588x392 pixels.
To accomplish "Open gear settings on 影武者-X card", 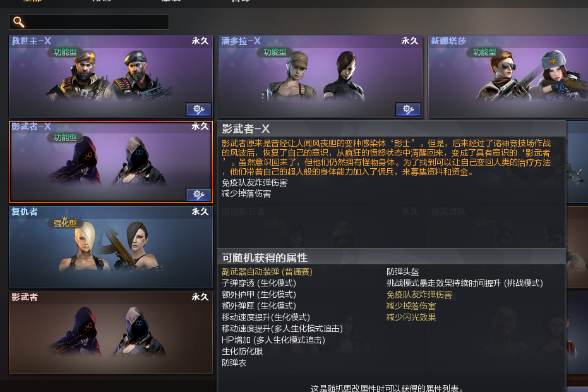I will tap(199, 195).
